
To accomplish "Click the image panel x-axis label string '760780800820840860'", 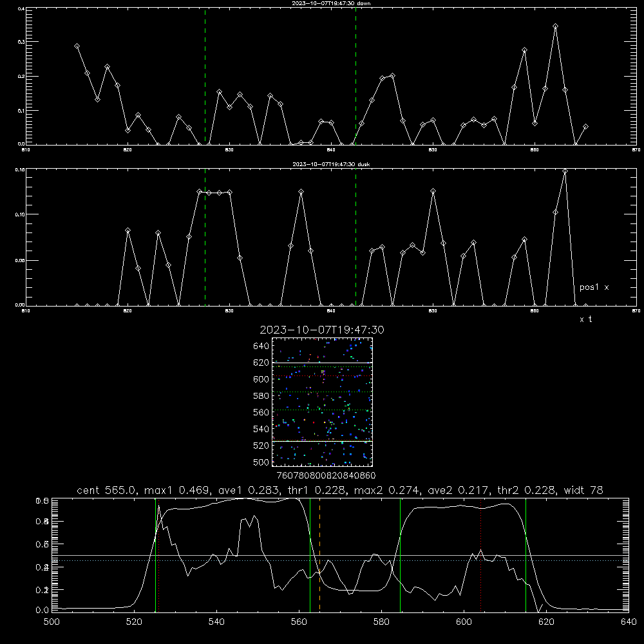I will pyautogui.click(x=327, y=476).
